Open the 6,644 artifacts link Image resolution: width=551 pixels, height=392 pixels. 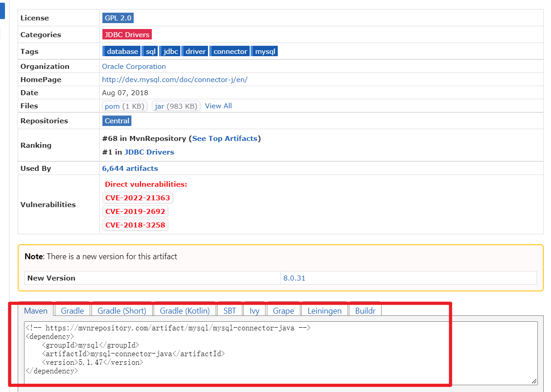(130, 168)
